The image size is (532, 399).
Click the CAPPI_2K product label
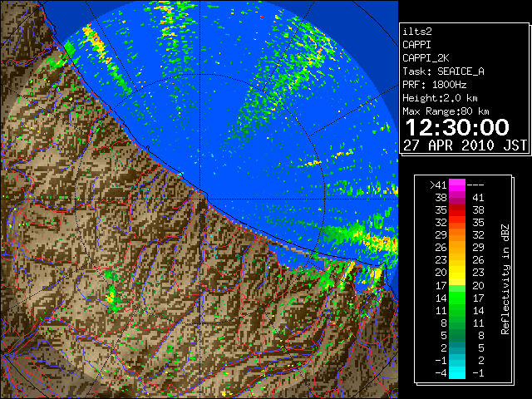(426, 58)
